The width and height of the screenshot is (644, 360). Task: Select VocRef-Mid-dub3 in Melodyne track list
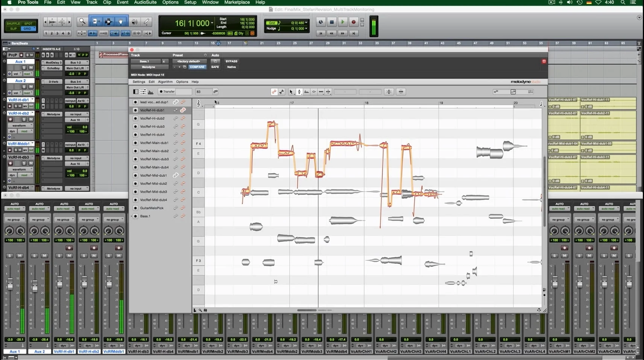[153, 192]
